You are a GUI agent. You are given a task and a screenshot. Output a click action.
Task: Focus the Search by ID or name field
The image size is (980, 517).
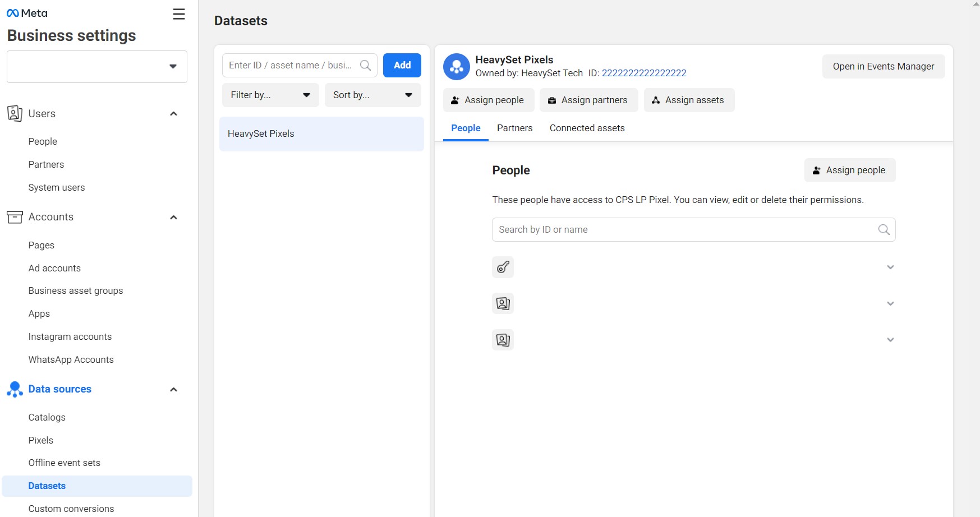694,229
